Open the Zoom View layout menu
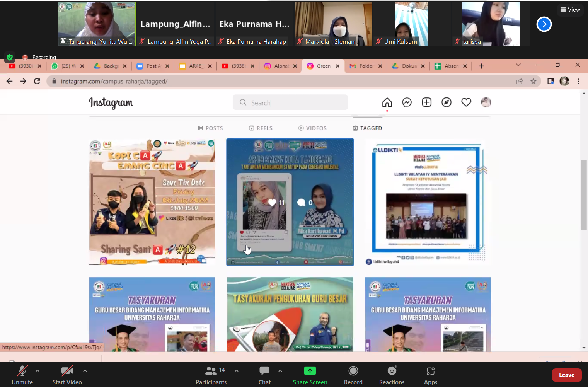This screenshot has width=588, height=387. 570,10
